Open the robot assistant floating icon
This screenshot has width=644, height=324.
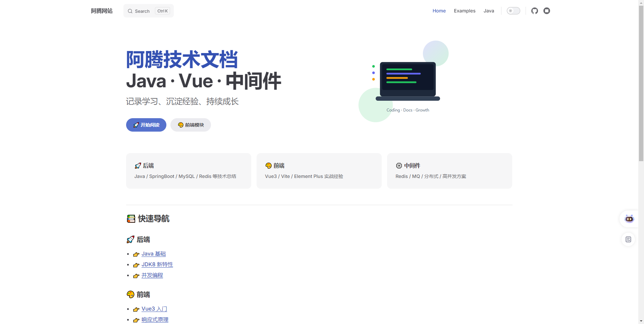tap(629, 219)
